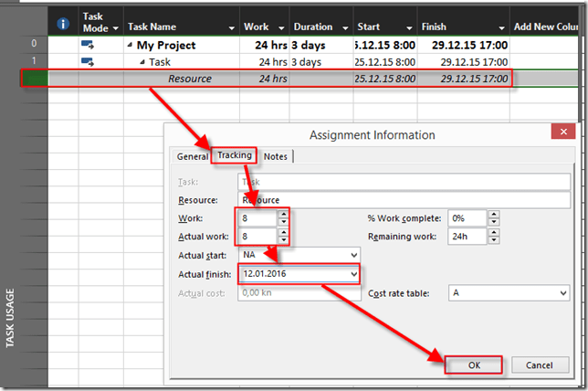Select the Tracking tab
This screenshot has width=588, height=391.
[235, 155]
